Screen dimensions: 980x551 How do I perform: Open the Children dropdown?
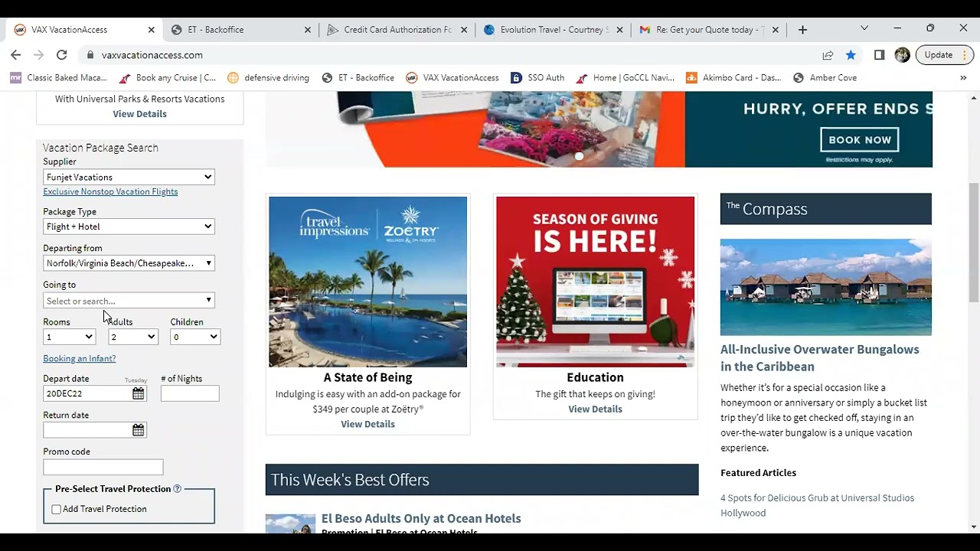195,337
